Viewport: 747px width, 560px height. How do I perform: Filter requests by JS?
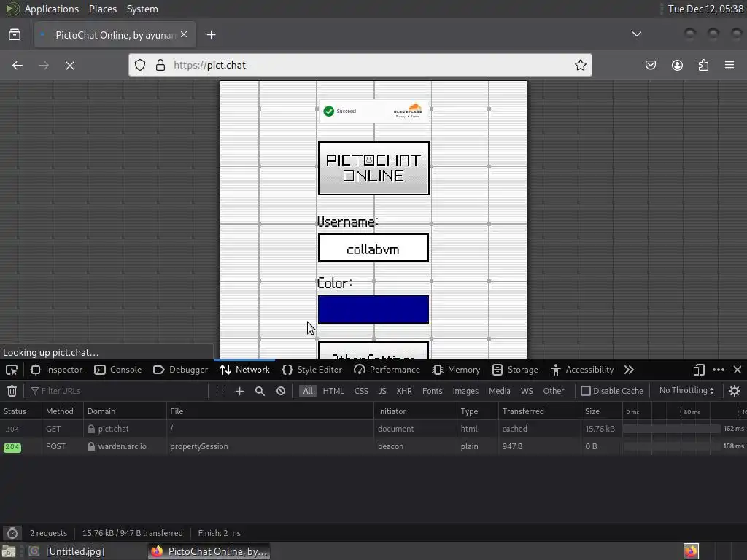382,391
